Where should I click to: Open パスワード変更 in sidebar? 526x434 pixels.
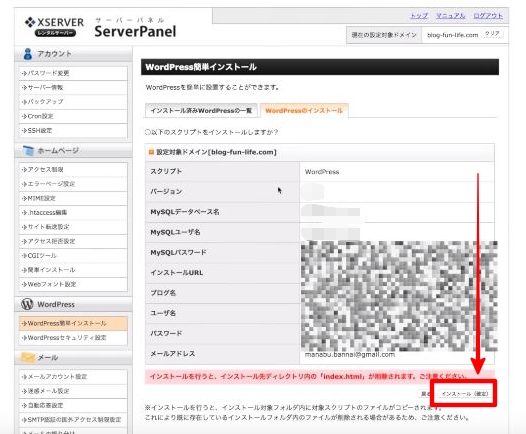(x=73, y=73)
